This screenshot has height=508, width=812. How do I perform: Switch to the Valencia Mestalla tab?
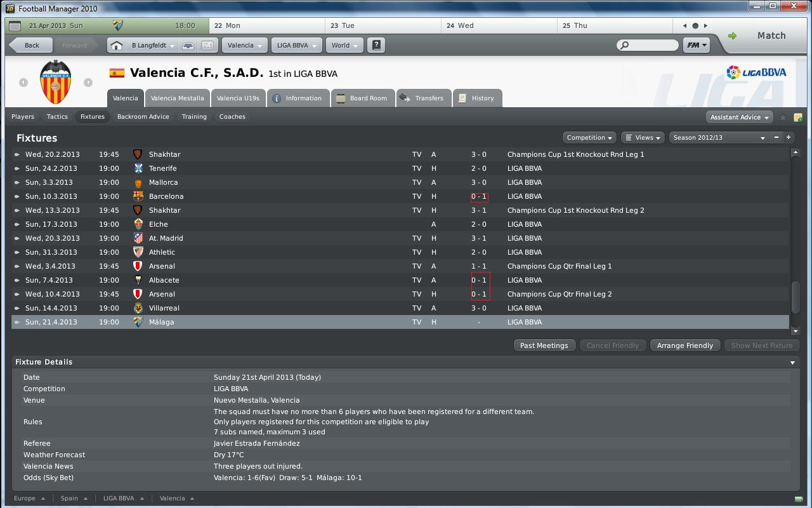point(178,98)
